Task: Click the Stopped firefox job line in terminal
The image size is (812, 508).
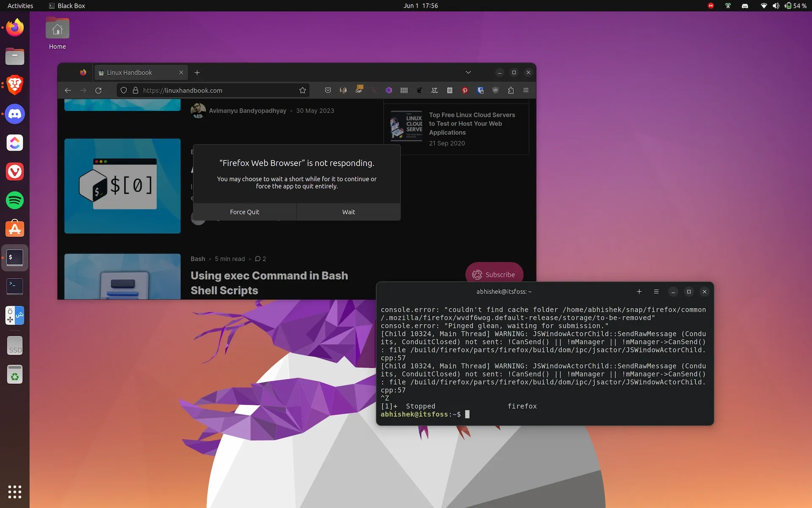Action: click(x=458, y=406)
